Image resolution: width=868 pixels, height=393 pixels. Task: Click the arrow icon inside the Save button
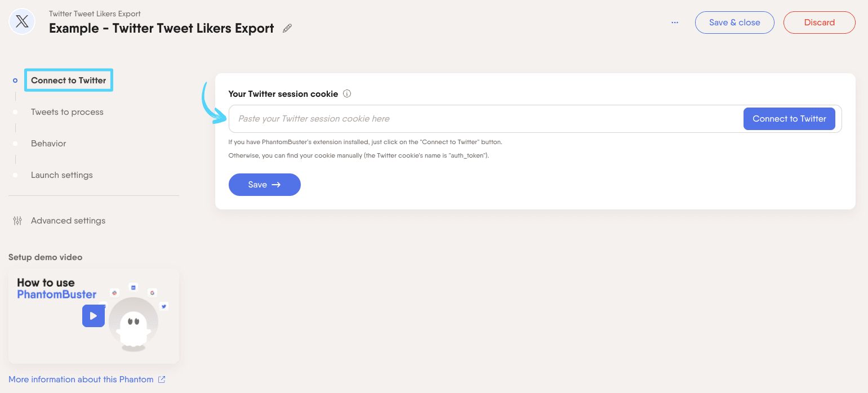276,185
